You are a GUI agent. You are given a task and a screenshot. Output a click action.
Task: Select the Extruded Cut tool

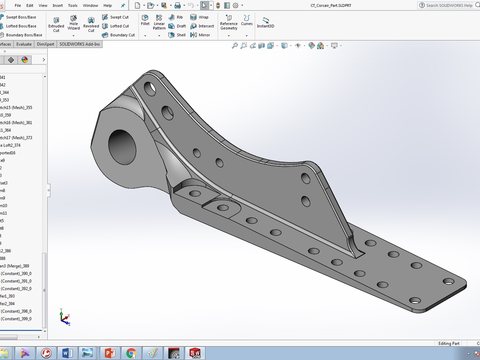point(56,24)
